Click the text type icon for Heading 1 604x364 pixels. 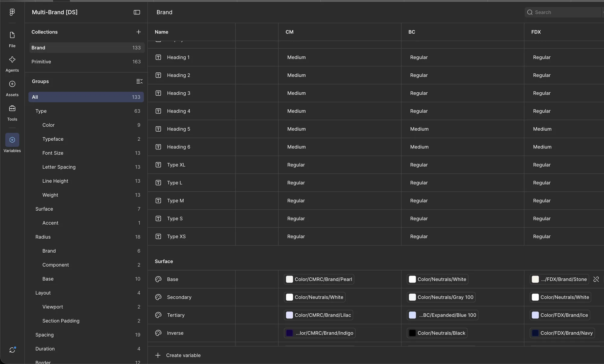coord(158,57)
